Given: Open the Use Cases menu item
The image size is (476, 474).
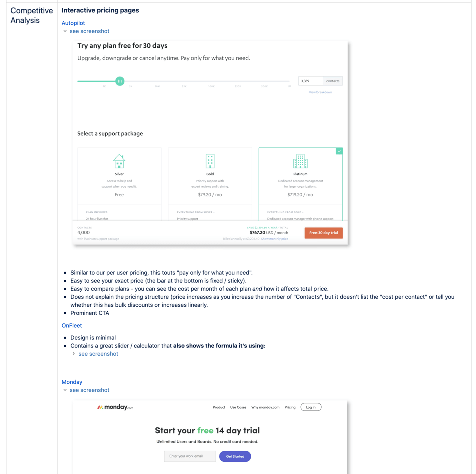Looking at the screenshot, I should coord(238,407).
